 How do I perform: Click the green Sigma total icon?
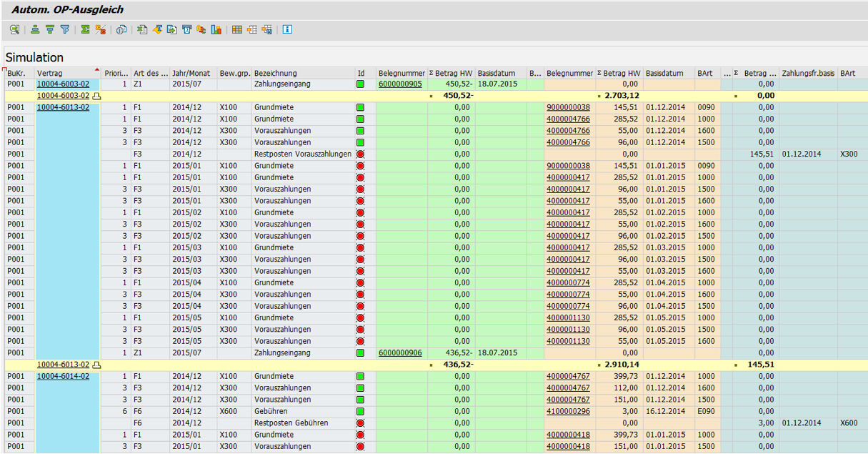click(x=85, y=30)
